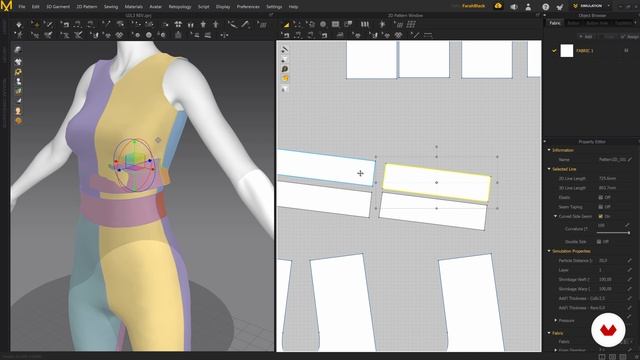This screenshot has width=640, height=360.
Task: Click the top display icon in 3D viewport sidebar
Action: [18, 50]
